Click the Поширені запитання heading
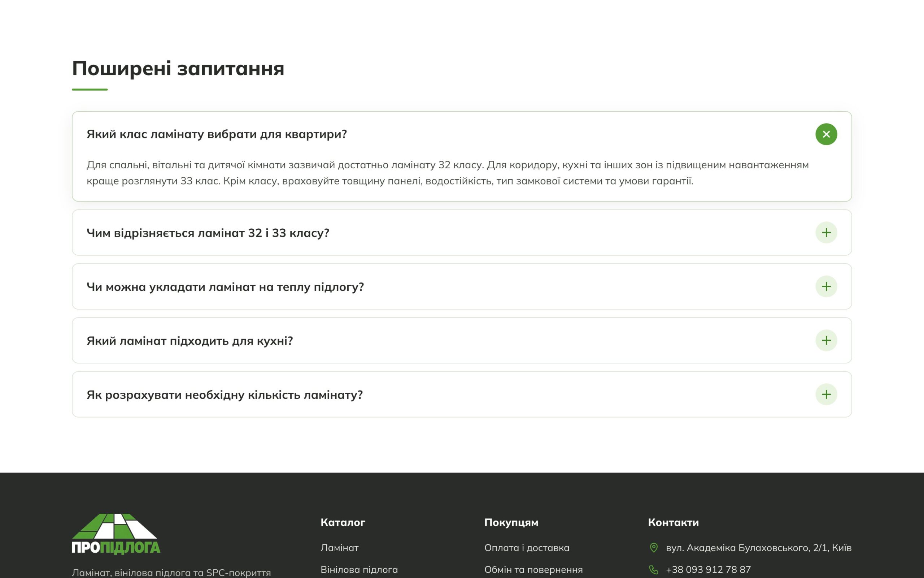 click(178, 68)
